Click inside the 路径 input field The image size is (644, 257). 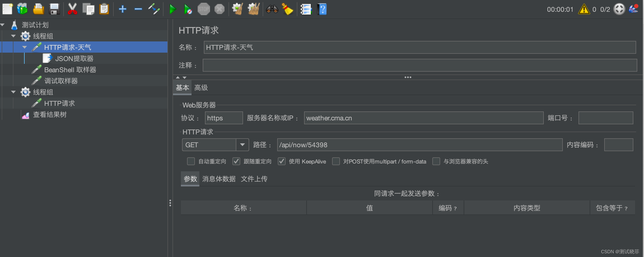[392, 145]
